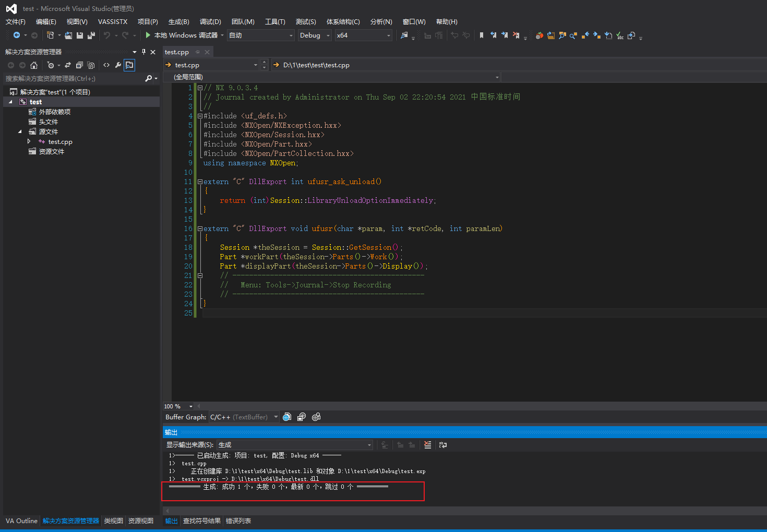Switch to 错误列表 bottom tab
The height and width of the screenshot is (532, 767).
click(x=238, y=521)
